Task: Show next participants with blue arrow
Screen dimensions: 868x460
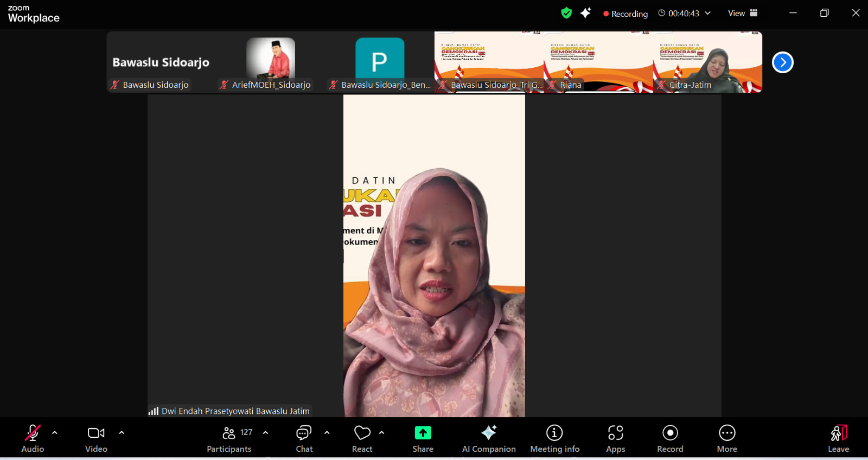Action: [782, 62]
